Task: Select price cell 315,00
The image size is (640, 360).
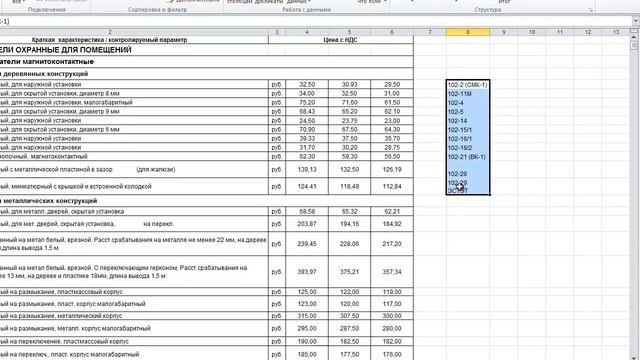Action: [307, 316]
